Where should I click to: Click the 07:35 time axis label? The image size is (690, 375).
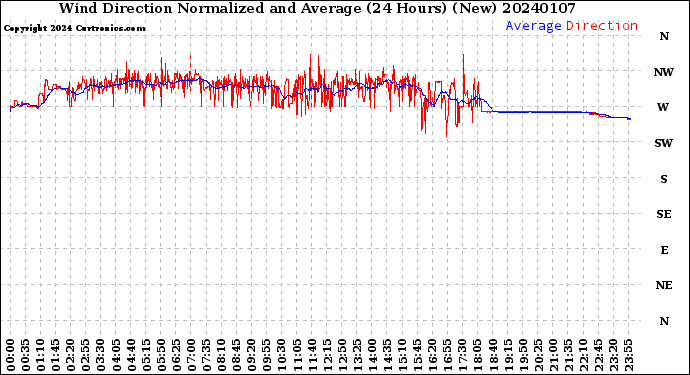click(206, 355)
